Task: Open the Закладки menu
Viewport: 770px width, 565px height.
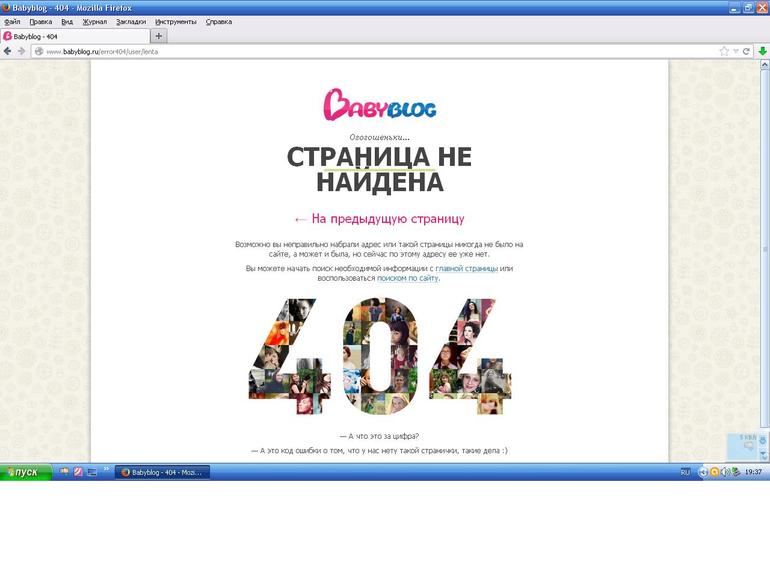Action: [131, 22]
